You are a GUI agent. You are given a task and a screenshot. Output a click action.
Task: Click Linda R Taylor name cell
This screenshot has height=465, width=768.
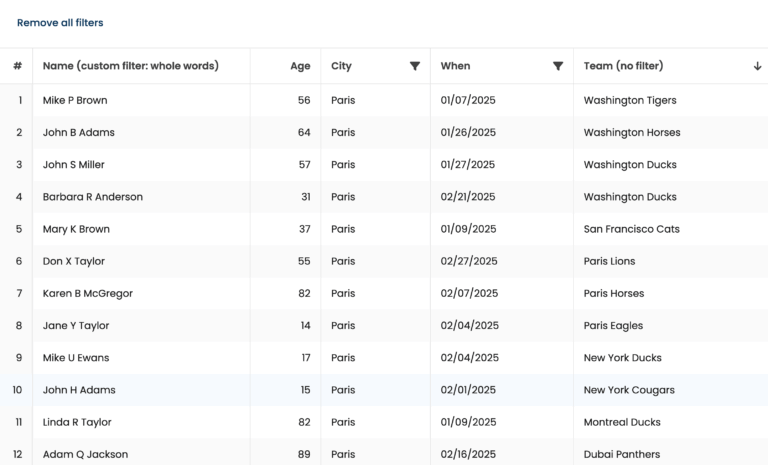pos(77,422)
